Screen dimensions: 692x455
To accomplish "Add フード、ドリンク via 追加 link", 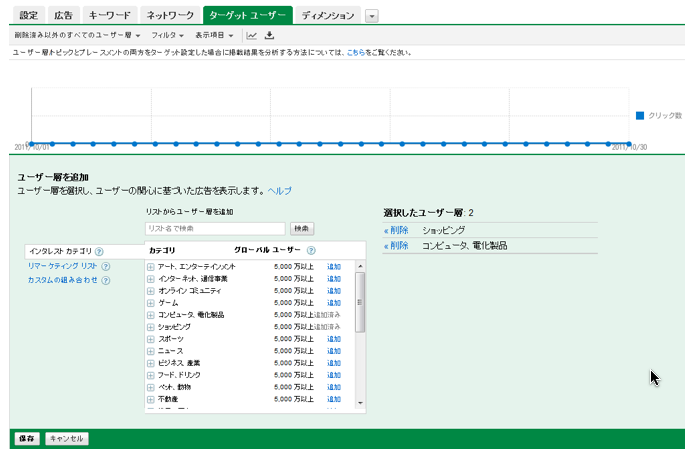I will point(334,375).
